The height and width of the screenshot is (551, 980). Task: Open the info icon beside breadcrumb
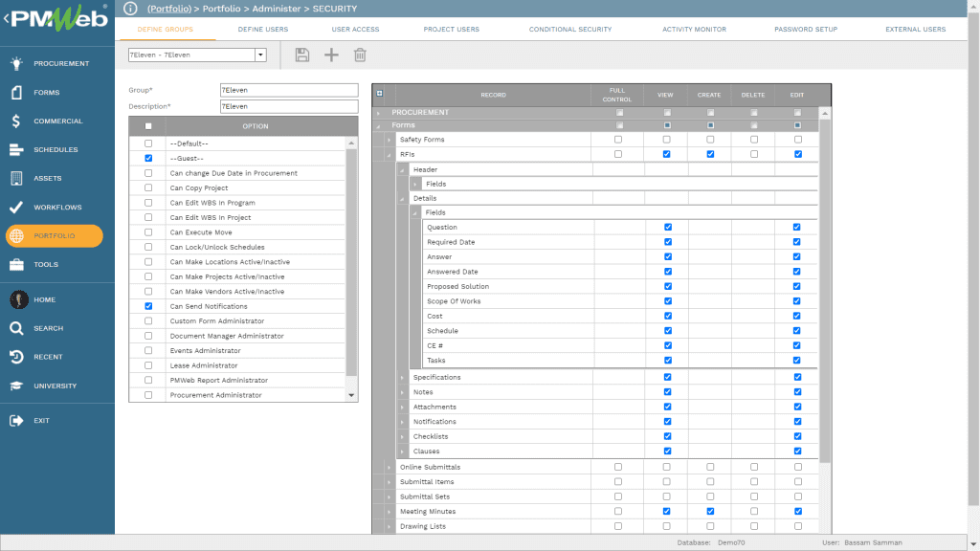(130, 9)
